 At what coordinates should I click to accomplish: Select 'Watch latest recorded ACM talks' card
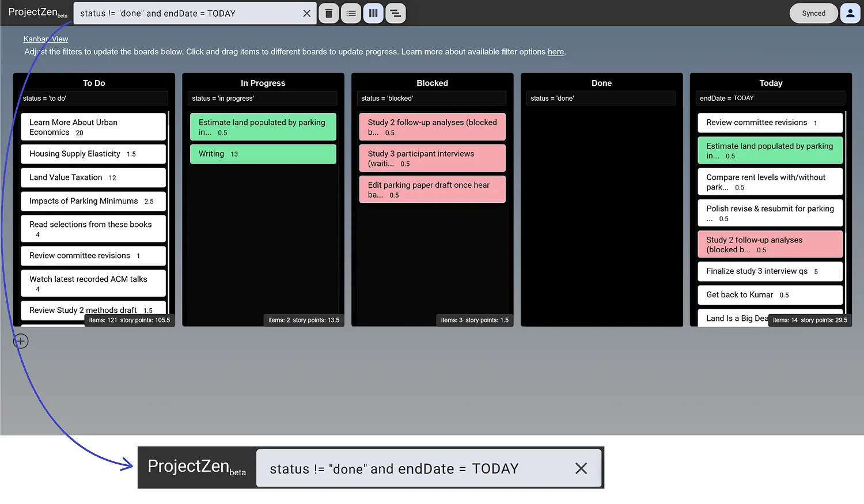(x=93, y=283)
